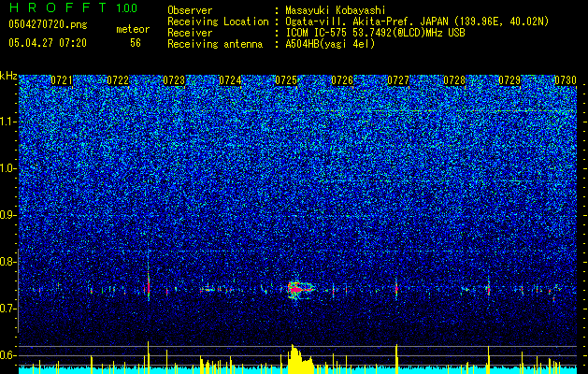Click the HROFFT 1.0.0 title text
This screenshot has width=588, height=374.
[73, 7]
